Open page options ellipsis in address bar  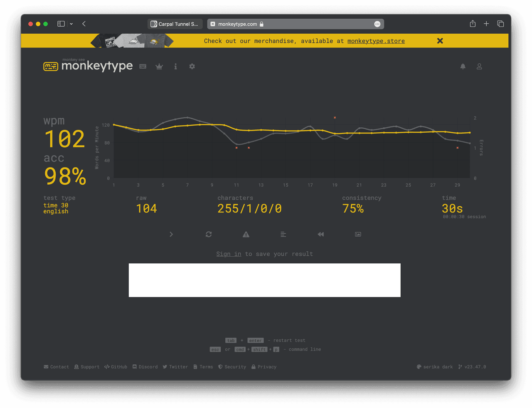(377, 24)
